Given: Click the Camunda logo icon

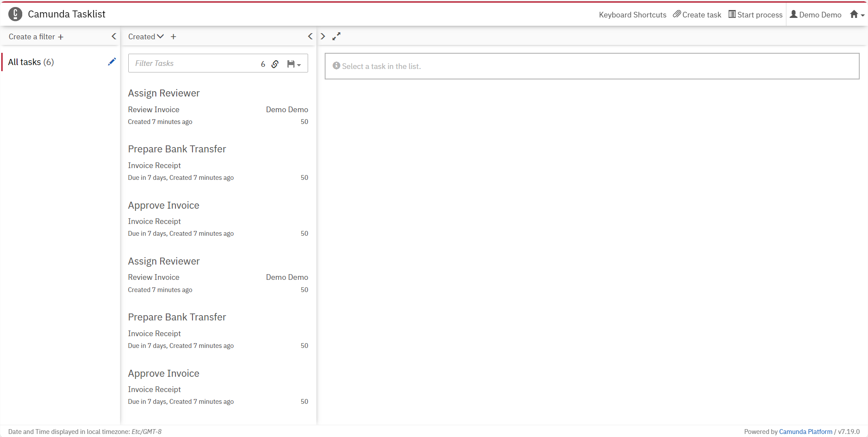Looking at the screenshot, I should (x=15, y=14).
